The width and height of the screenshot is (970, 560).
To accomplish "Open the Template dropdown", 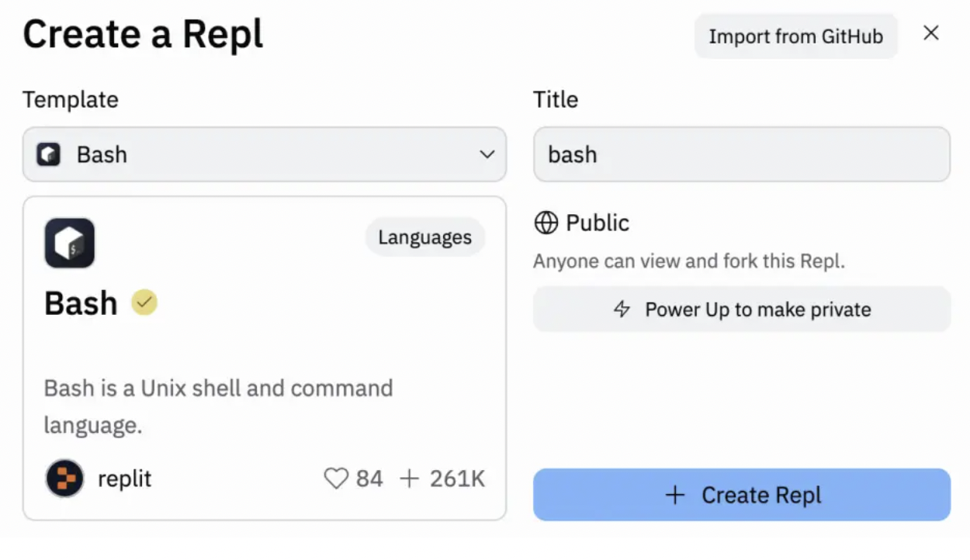I will coord(265,154).
